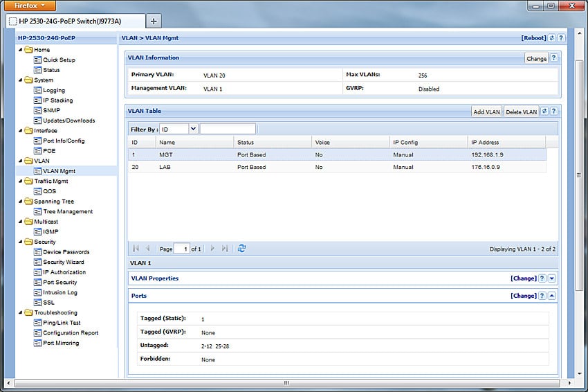
Task: Click the SNMP page icon
Action: pos(37,110)
